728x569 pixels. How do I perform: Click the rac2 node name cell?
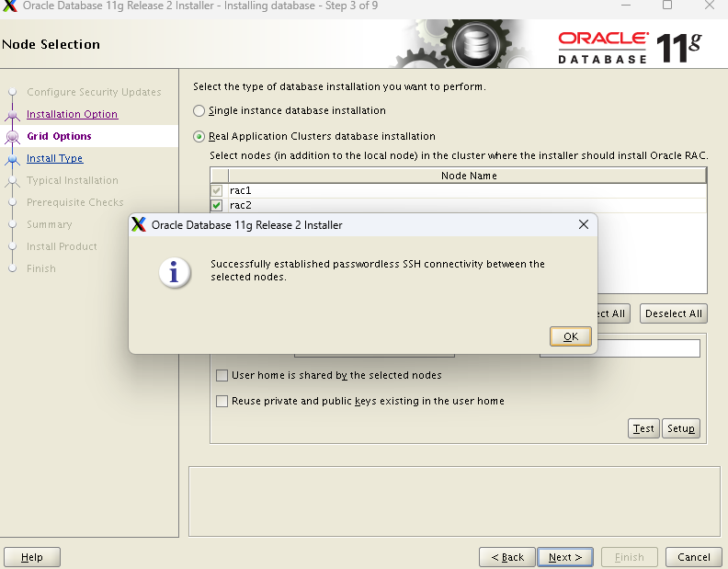click(468, 205)
